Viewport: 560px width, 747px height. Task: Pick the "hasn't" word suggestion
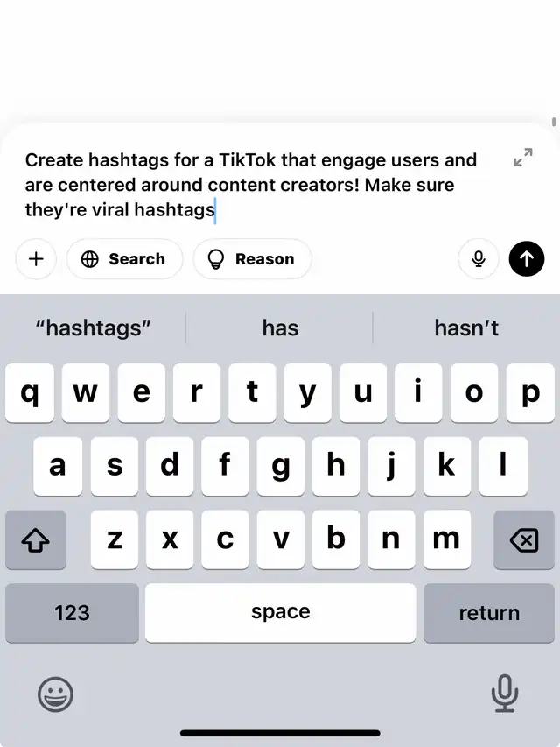(466, 328)
